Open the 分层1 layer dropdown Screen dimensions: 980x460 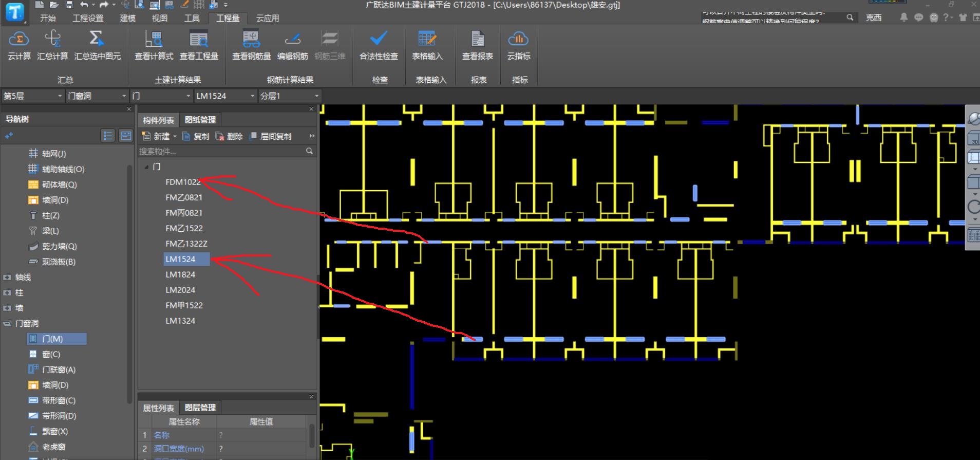289,96
